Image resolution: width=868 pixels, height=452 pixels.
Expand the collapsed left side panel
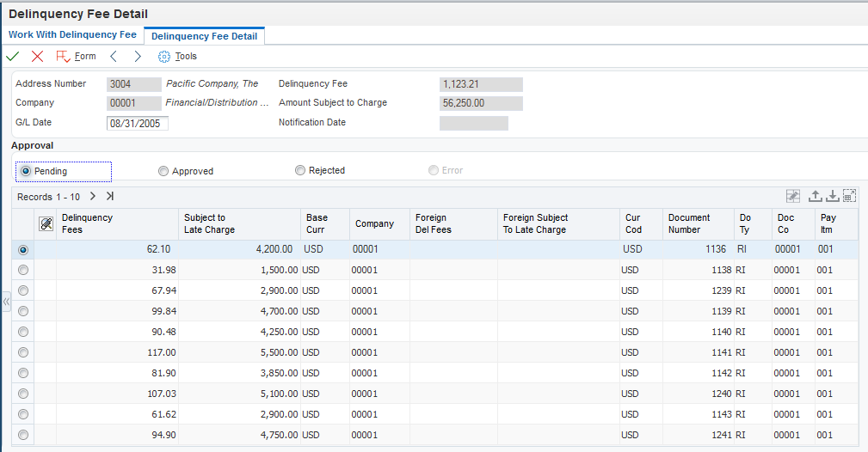point(6,302)
